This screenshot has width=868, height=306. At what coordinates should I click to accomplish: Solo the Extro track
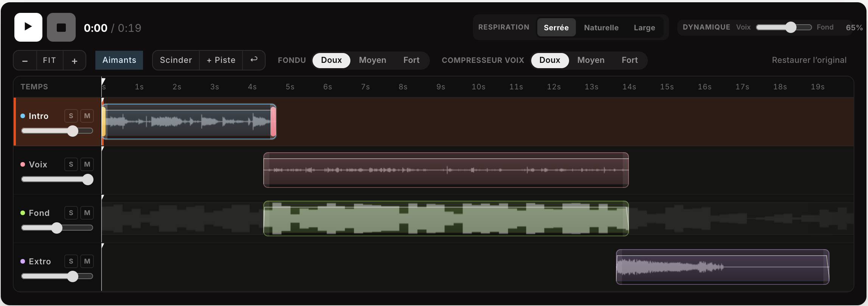click(x=71, y=261)
